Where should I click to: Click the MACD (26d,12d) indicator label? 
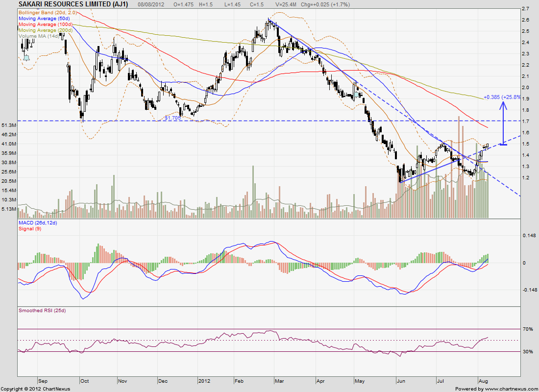point(38,223)
